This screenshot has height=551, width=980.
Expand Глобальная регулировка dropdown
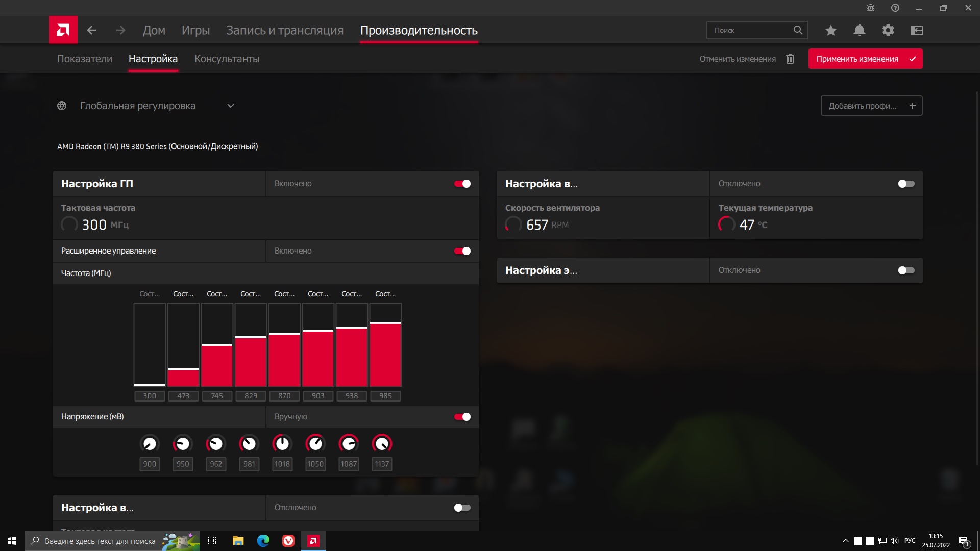click(x=230, y=106)
